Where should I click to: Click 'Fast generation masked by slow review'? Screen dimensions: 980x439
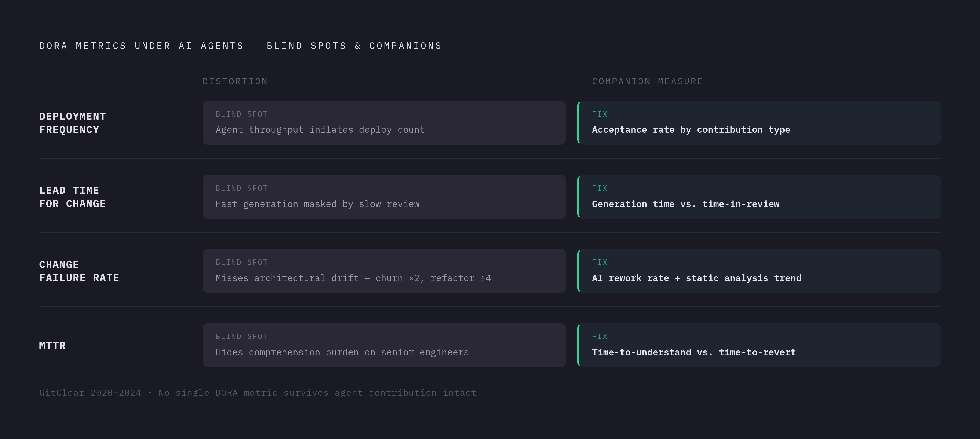tap(317, 204)
